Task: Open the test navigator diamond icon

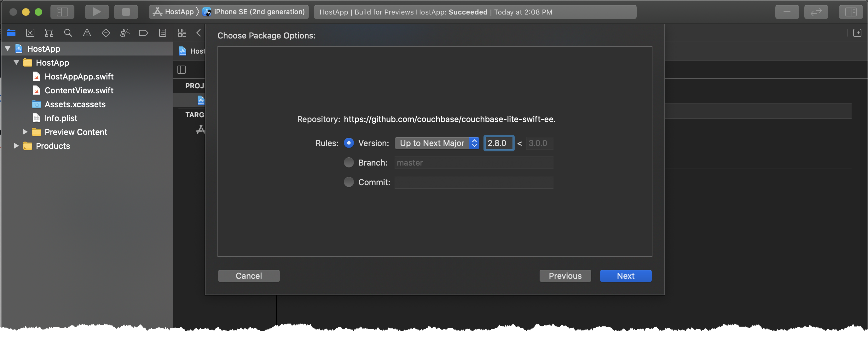Action: click(106, 33)
